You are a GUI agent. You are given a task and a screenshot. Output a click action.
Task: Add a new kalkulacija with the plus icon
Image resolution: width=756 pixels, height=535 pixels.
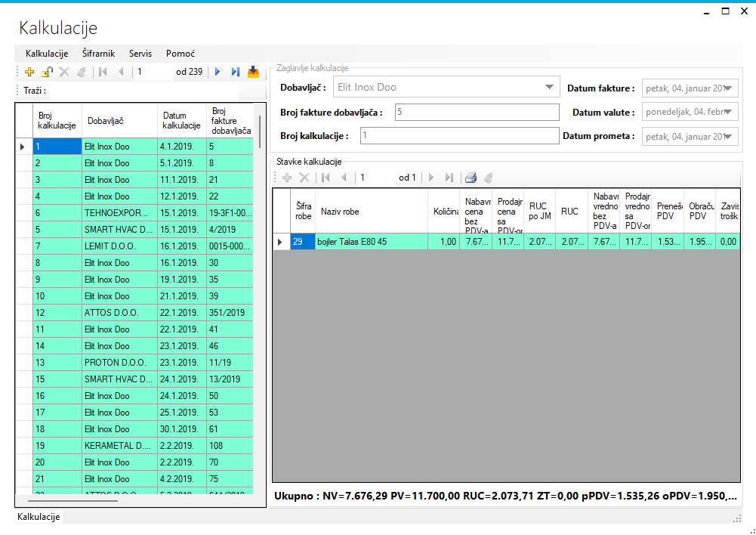click(x=29, y=72)
